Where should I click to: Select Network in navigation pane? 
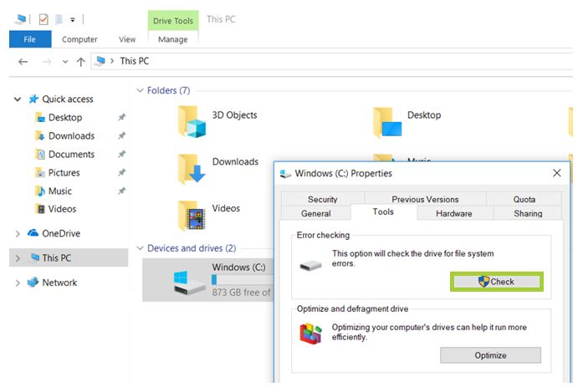[x=59, y=283]
